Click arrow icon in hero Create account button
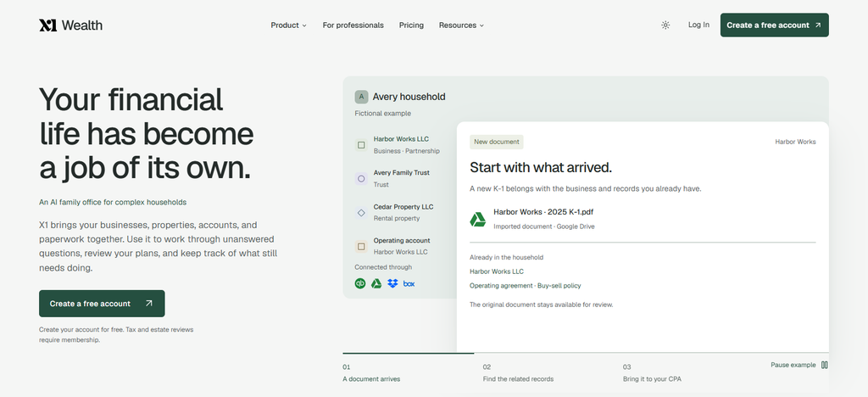 (149, 304)
